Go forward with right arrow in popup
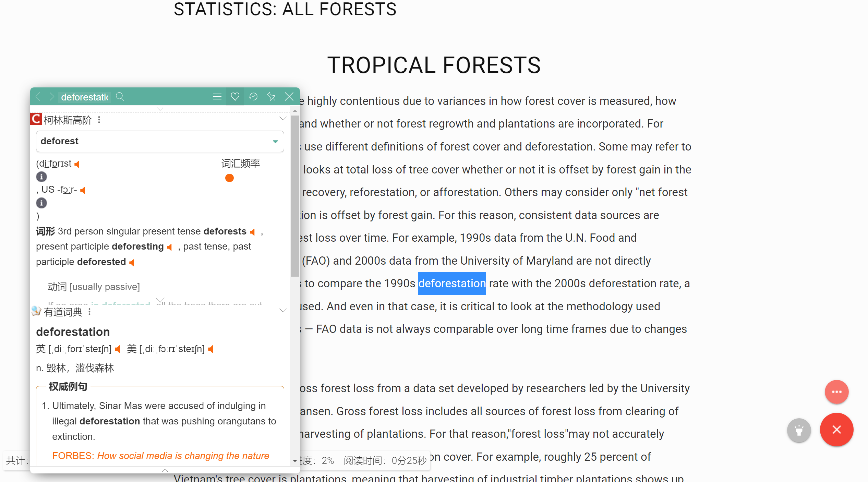The image size is (868, 482). [51, 97]
